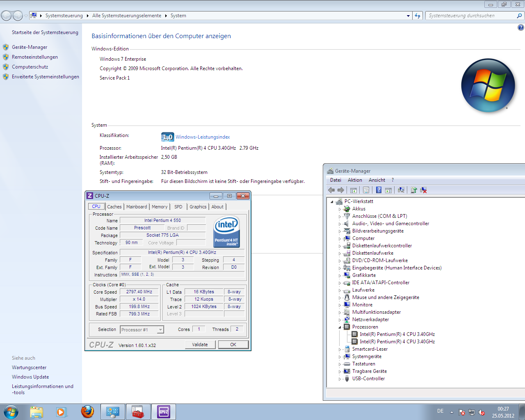The image size is (525, 420).
Task: Open Processor #1 selection dropdown in CPU-Z
Action: [x=160, y=330]
